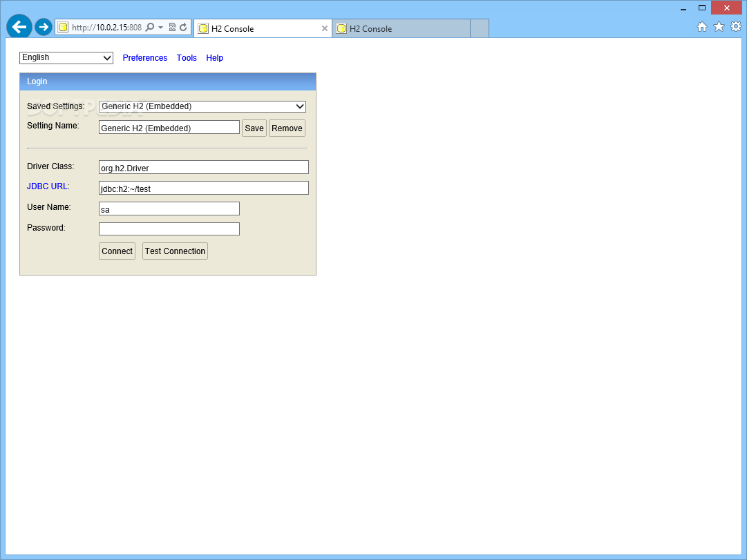The height and width of the screenshot is (560, 747).
Task: Click the Test Connection button
Action: tap(175, 251)
